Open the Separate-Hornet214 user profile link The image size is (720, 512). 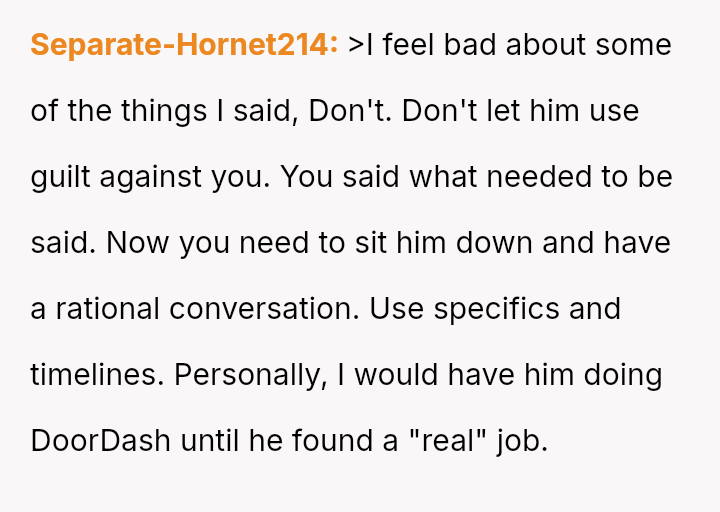coord(184,45)
